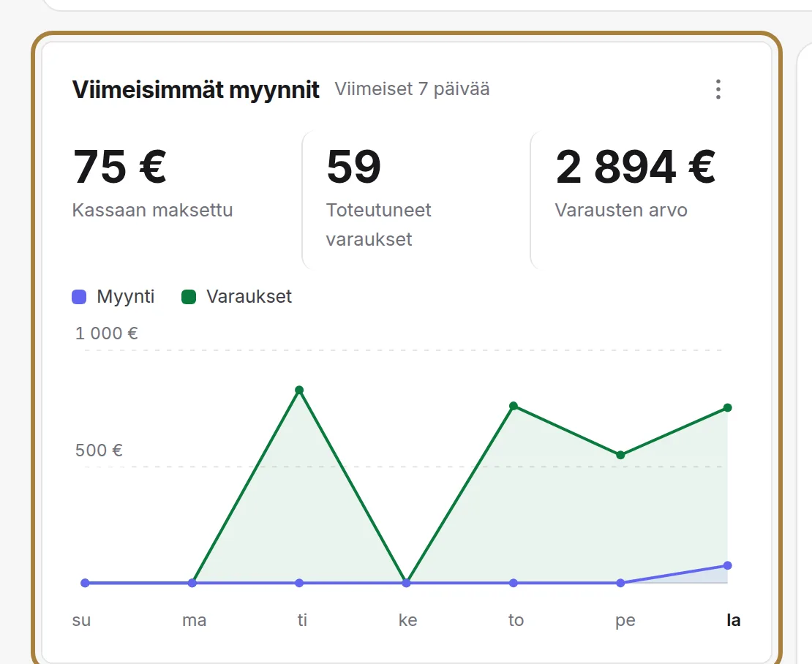Click the blue Myynti point for su
Viewport: 812px width, 664px height.
point(85,583)
